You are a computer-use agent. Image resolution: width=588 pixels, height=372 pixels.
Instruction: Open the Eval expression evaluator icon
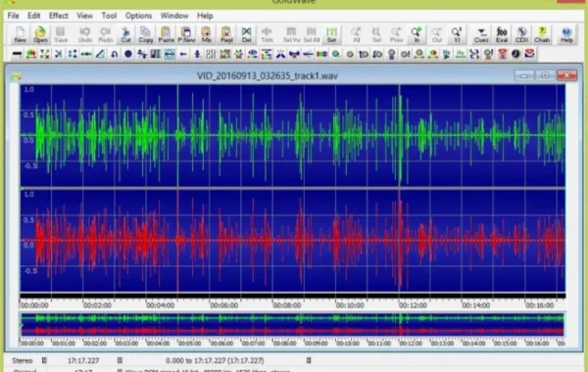pyautogui.click(x=502, y=35)
